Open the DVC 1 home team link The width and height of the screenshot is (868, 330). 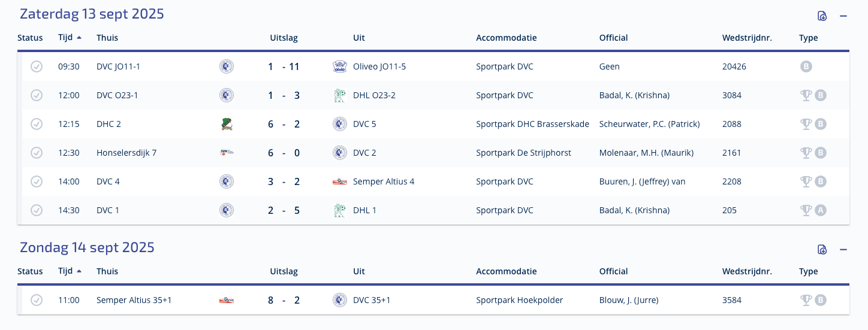(x=108, y=210)
